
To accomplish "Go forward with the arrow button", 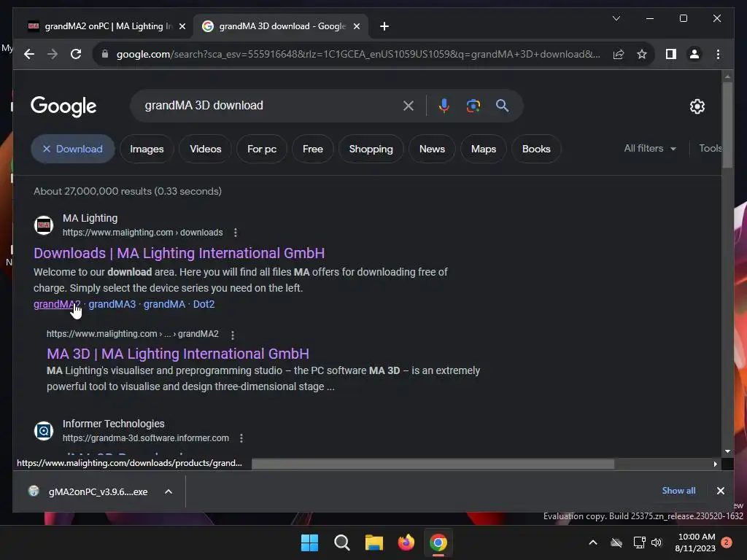I will 53,54.
